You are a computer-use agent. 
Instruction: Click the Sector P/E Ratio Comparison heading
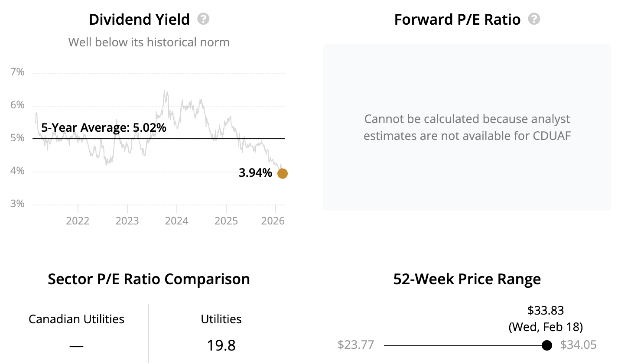[149, 279]
